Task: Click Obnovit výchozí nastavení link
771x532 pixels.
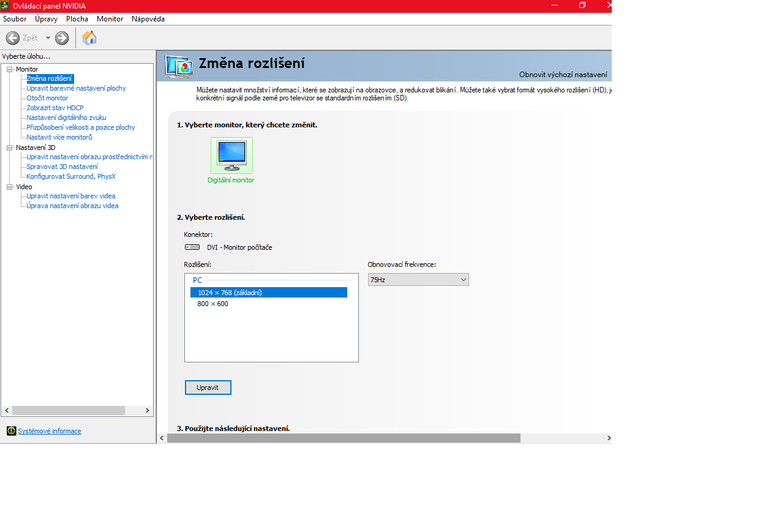Action: coord(563,75)
